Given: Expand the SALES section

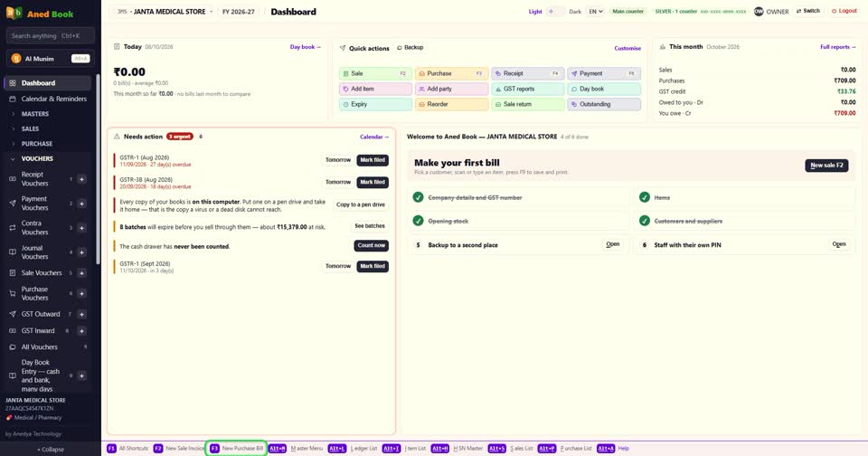Looking at the screenshot, I should coord(30,128).
